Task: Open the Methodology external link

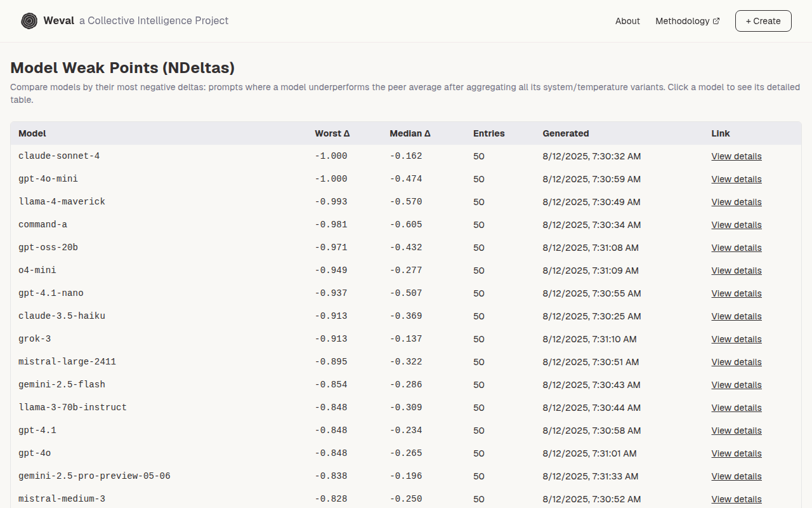Action: click(688, 21)
